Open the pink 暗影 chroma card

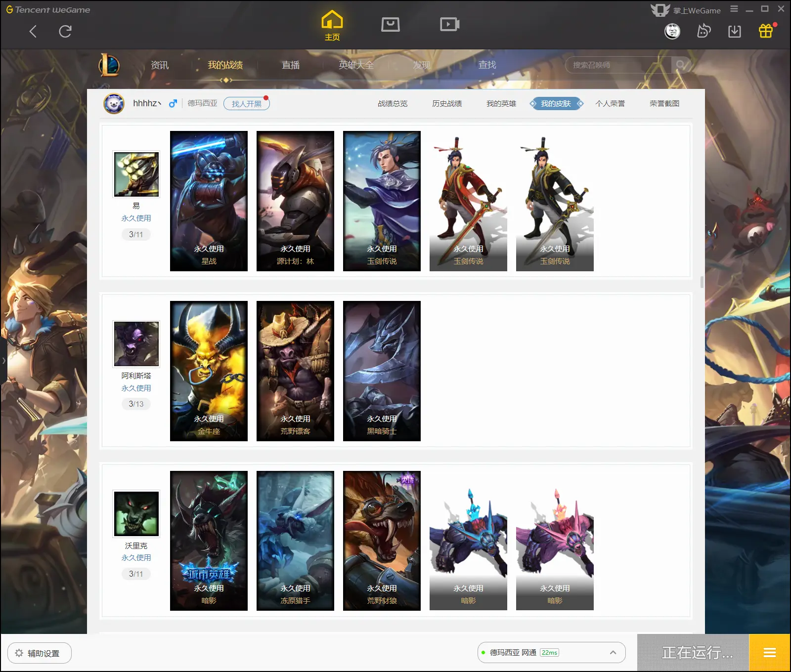click(555, 541)
